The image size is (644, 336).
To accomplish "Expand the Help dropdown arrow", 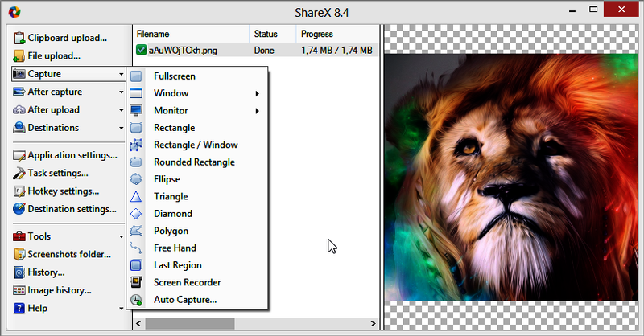I will [122, 309].
